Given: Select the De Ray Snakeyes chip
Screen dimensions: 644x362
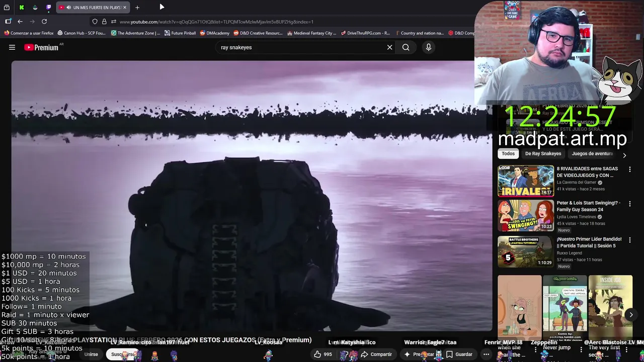Looking at the screenshot, I should click(x=543, y=153).
